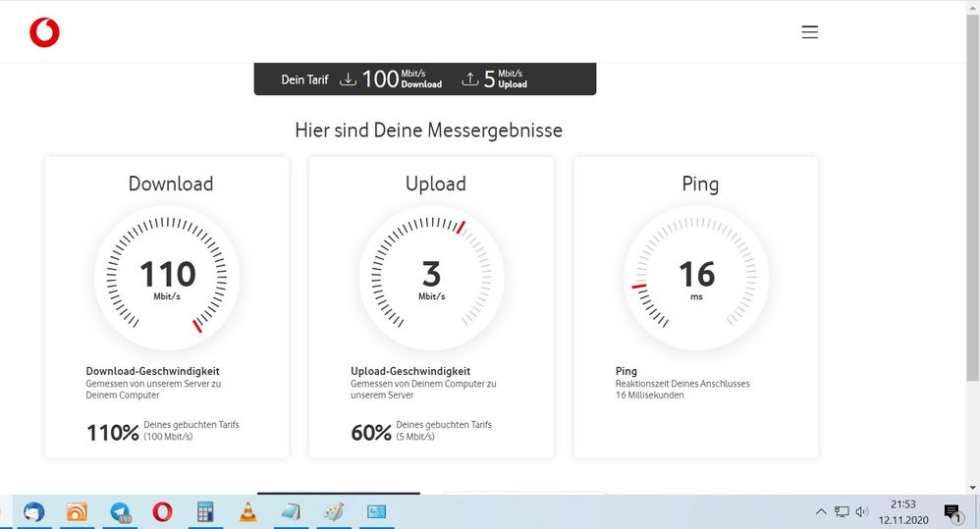
Task: Open the notification center icon
Action: pyautogui.click(x=952, y=512)
